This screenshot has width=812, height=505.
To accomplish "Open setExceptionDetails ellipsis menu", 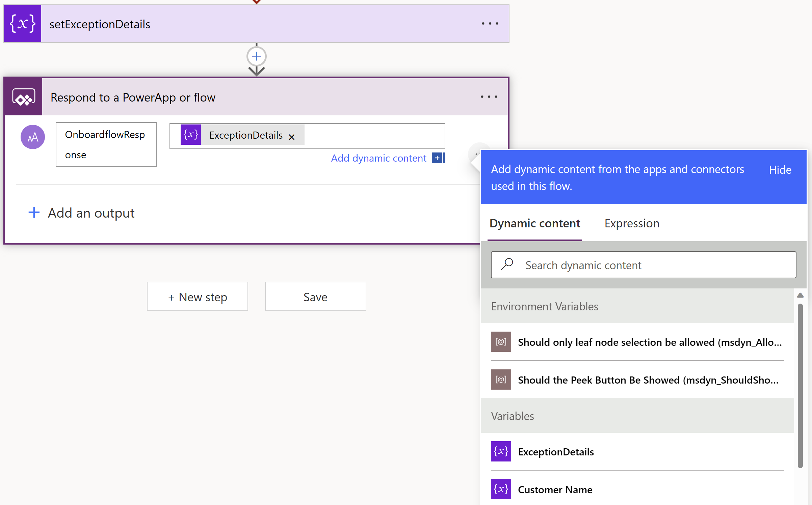I will [490, 24].
